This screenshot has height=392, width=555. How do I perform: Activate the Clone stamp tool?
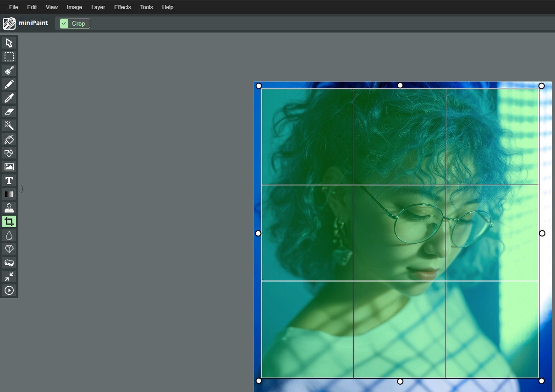[9, 208]
